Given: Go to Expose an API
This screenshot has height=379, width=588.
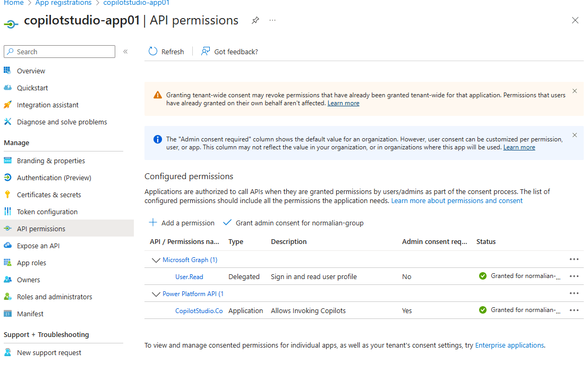Looking at the screenshot, I should (38, 246).
